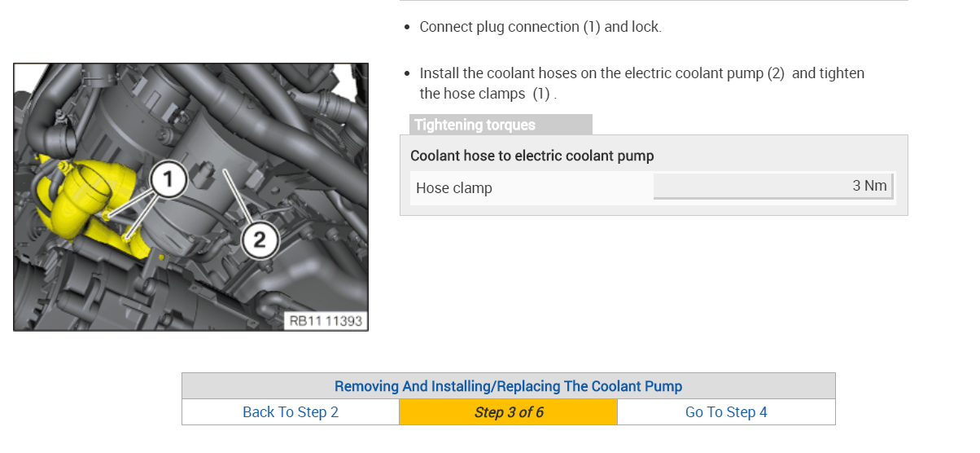Click the bullet before Install the coolant hoses
Screen dimensions: 980x453
pos(408,74)
